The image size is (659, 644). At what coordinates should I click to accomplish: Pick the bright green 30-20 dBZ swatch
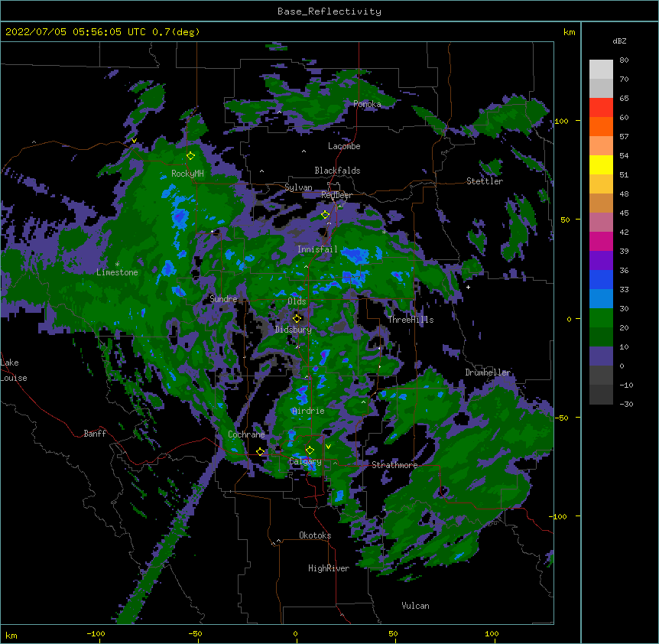coord(601,318)
